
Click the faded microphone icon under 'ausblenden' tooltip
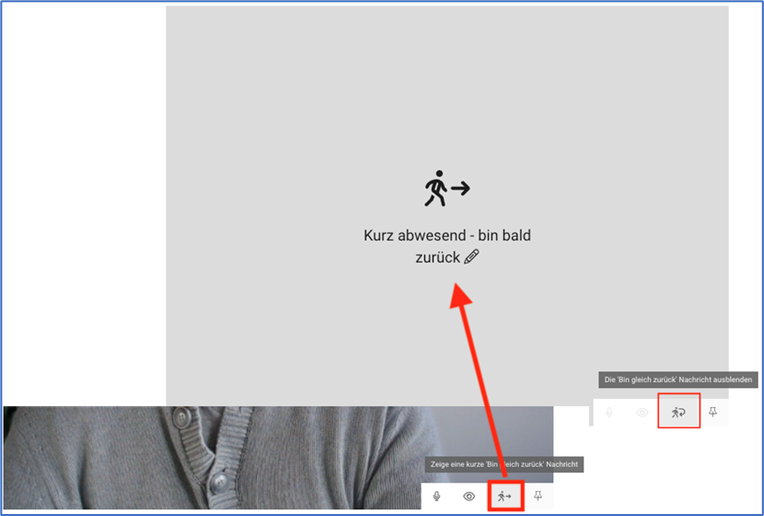[x=609, y=412]
